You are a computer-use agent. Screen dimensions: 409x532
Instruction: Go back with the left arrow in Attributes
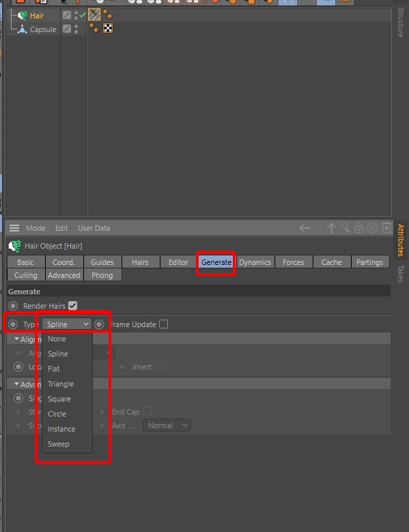click(305, 228)
